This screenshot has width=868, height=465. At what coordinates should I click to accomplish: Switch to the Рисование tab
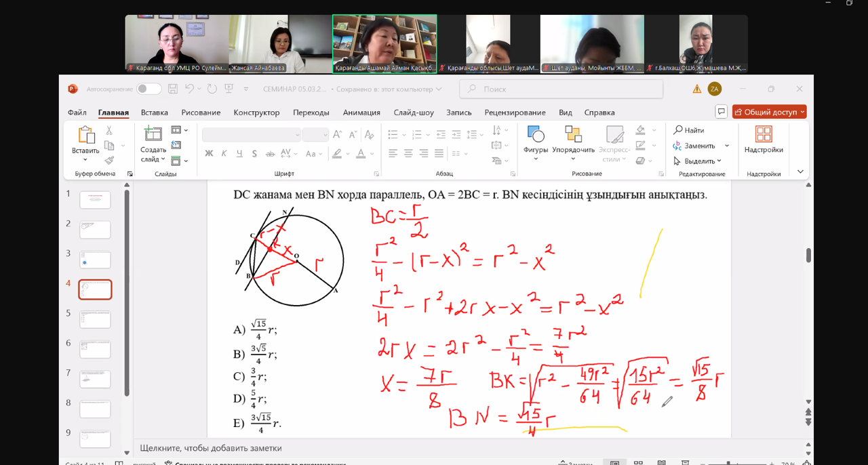(x=201, y=113)
